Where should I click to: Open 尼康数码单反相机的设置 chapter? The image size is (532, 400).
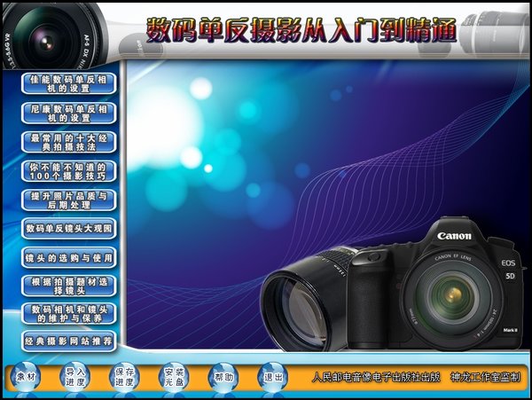69,114
